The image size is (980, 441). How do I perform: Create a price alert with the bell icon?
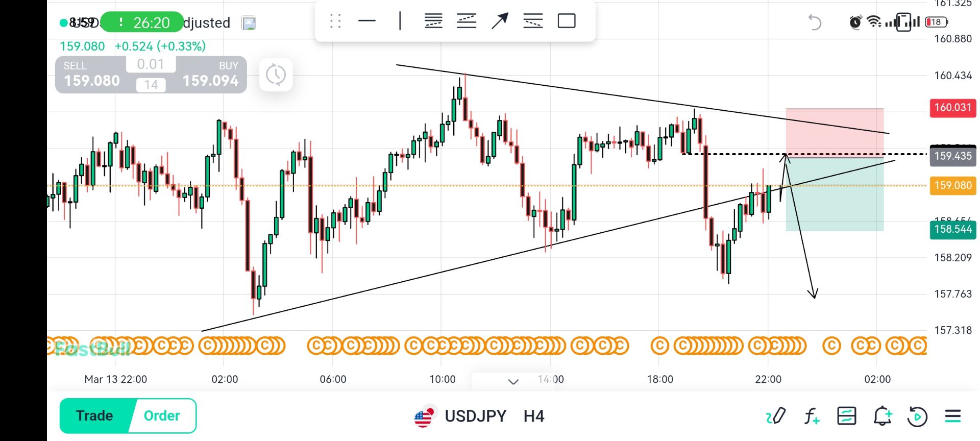pos(882,416)
